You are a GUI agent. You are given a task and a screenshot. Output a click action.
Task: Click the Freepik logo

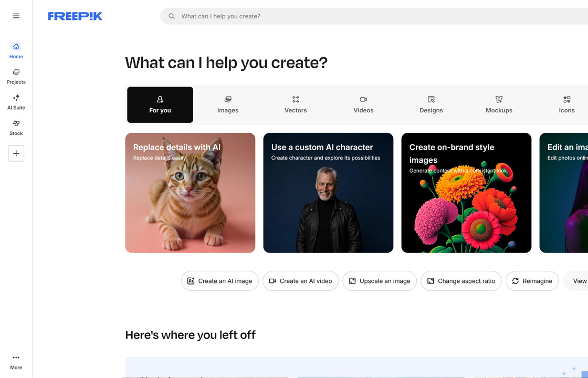pos(75,16)
